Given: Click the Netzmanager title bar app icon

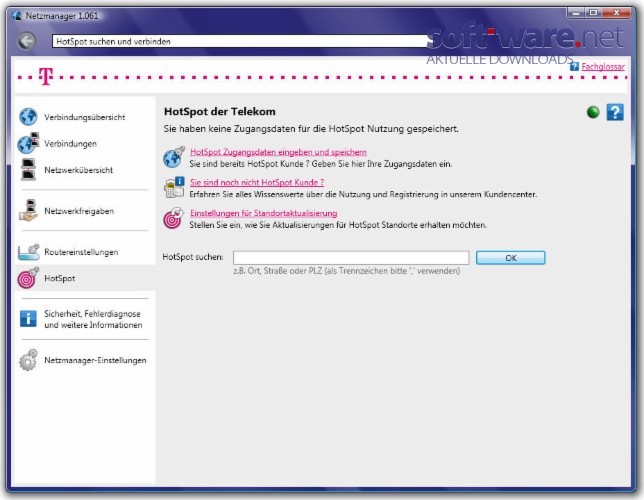Looking at the screenshot, I should pyautogui.click(x=16, y=16).
